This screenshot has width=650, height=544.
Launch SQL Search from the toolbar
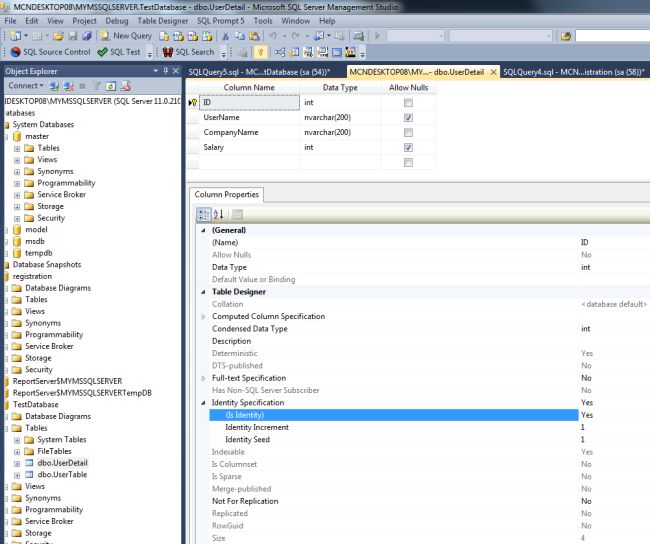[189, 52]
